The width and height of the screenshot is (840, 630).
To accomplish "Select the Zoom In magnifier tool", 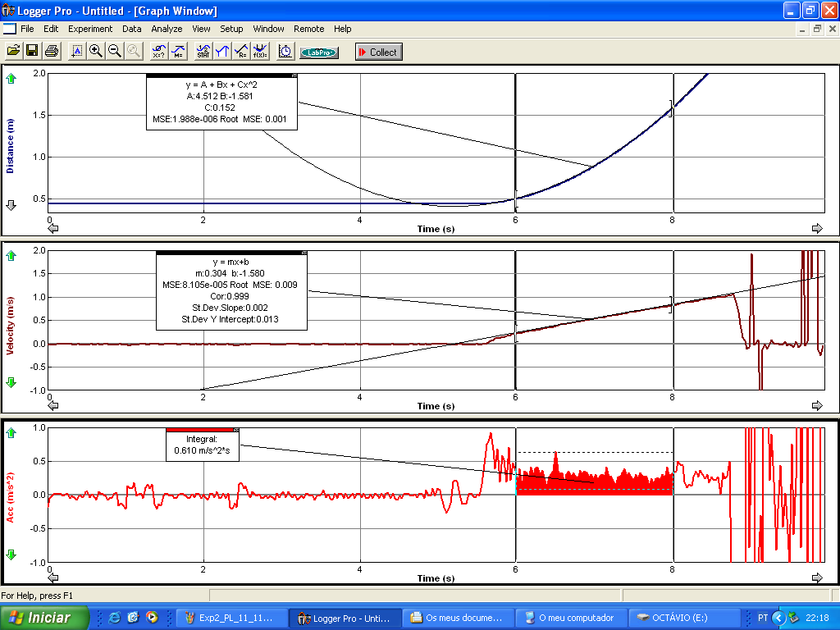I will [96, 52].
